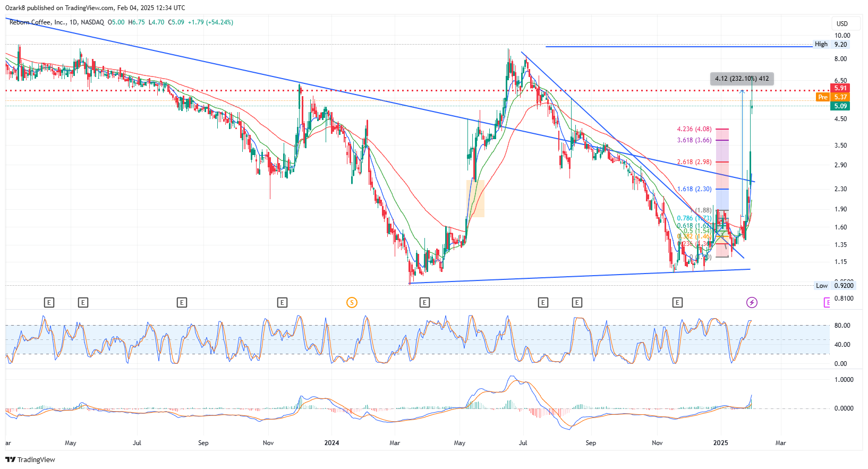This screenshot has width=868, height=469.
Task: Click the High 9.20 price label
Action: [x=831, y=45]
